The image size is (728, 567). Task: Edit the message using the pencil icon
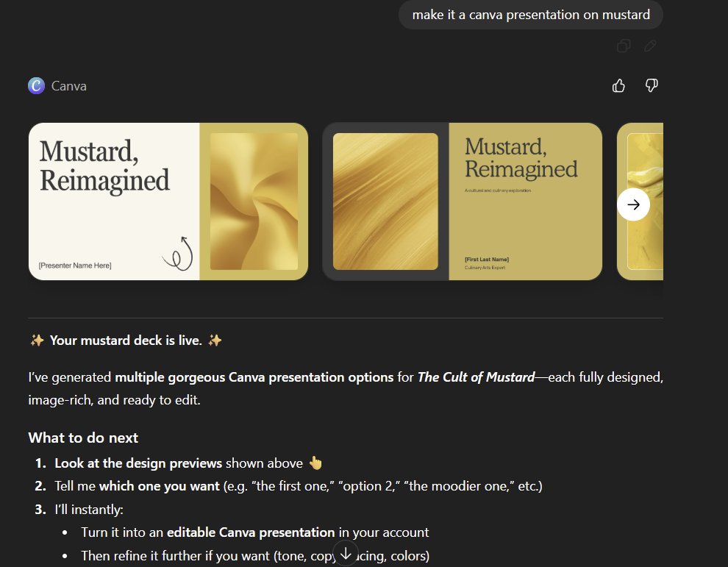(x=650, y=46)
